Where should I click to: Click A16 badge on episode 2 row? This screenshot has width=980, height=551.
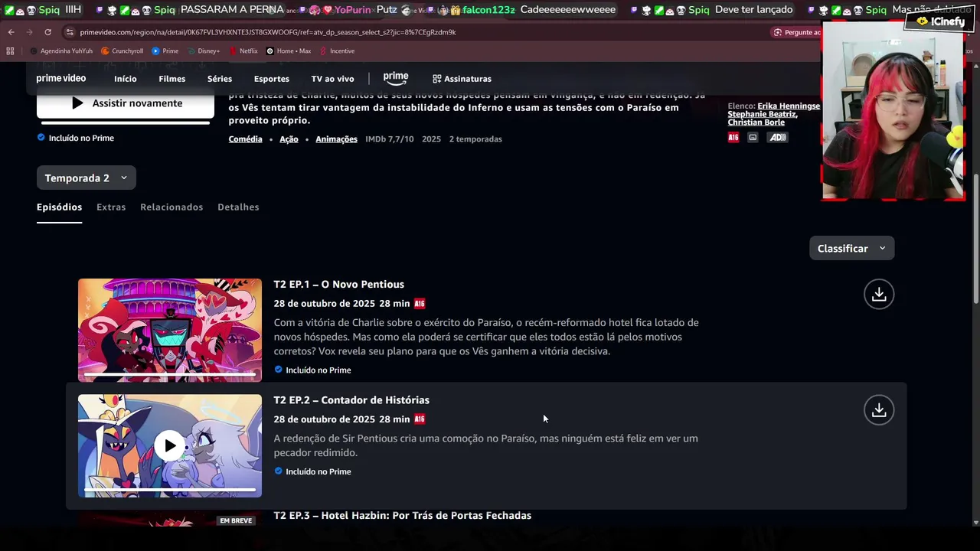tap(420, 419)
